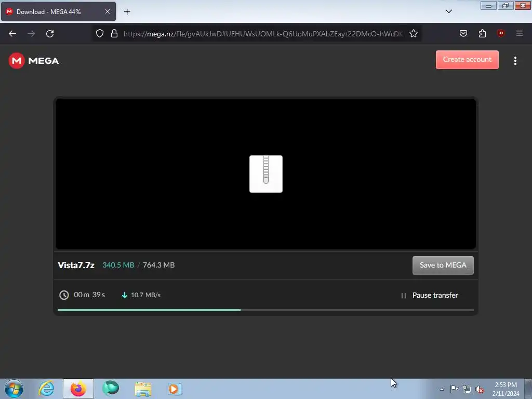The height and width of the screenshot is (399, 532).
Task: Click the 00m 39s remaining time
Action: click(89, 295)
